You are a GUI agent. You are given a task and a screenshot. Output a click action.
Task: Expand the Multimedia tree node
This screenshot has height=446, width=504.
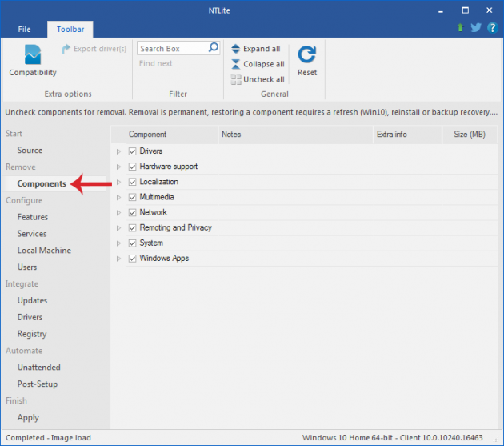pos(118,197)
